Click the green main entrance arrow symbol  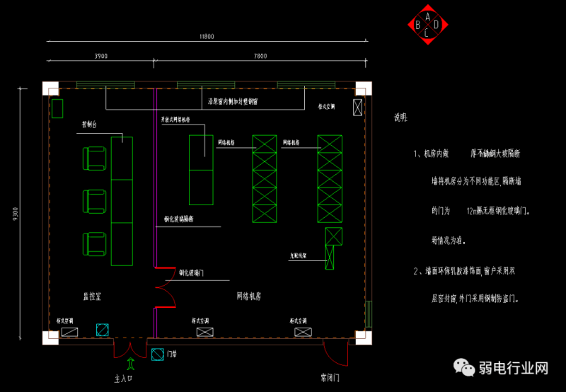pyautogui.click(x=129, y=364)
